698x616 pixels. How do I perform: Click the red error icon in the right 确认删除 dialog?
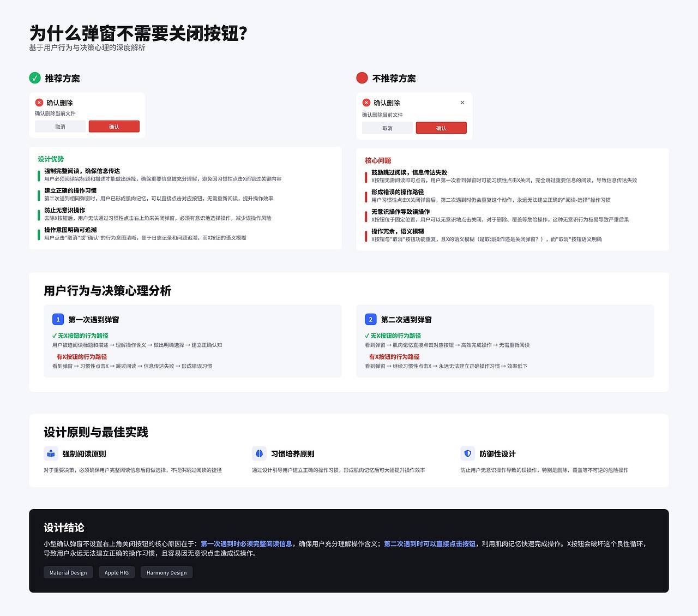(366, 102)
